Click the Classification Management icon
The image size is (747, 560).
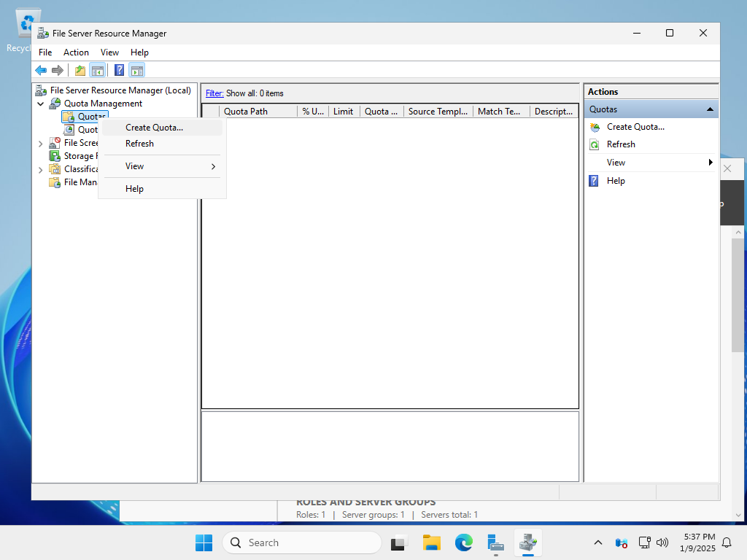click(x=55, y=168)
